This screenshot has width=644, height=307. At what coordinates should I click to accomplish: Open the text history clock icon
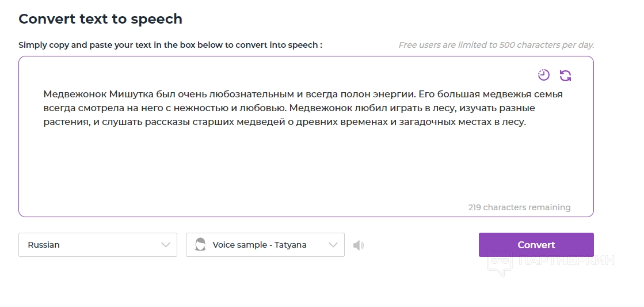(x=544, y=75)
